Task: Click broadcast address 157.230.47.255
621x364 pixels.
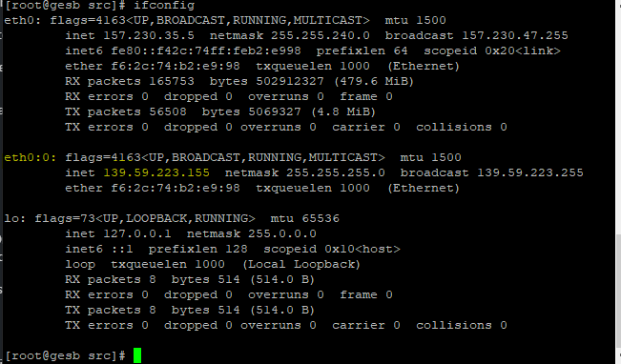Action: click(515, 35)
